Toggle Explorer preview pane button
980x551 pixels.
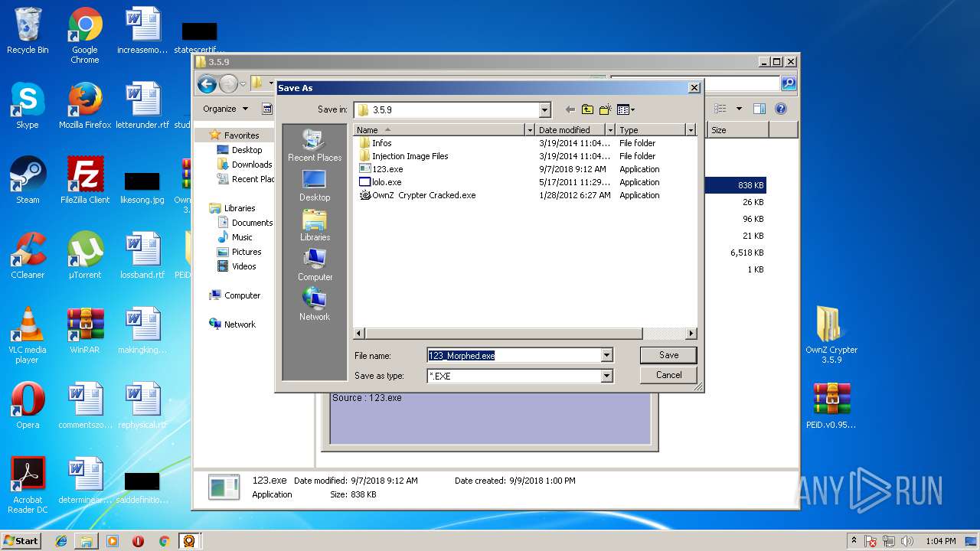point(759,109)
